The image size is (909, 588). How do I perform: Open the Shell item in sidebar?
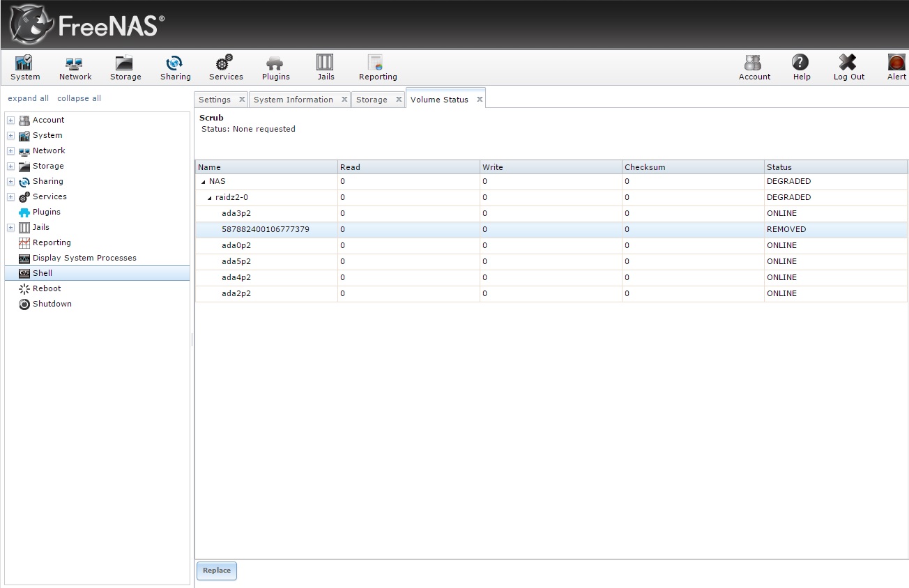coord(97,273)
